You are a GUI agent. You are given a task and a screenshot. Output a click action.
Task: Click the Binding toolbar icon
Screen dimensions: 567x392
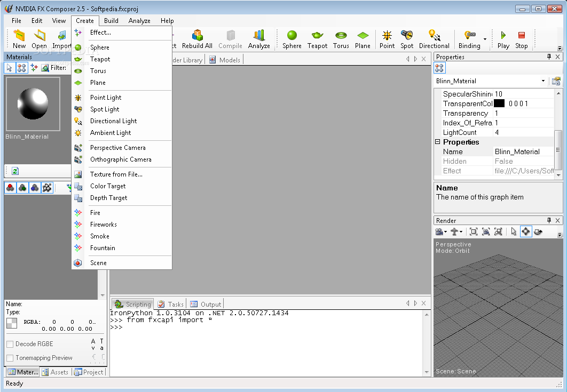point(469,39)
